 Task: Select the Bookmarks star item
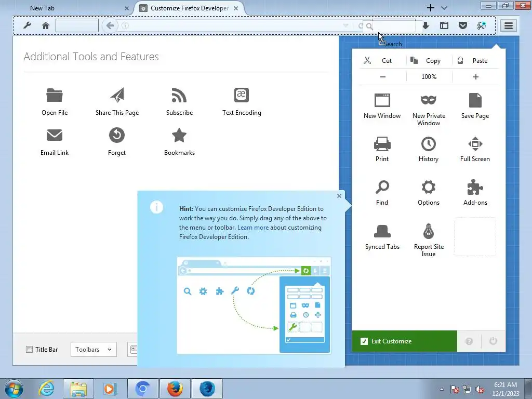[x=179, y=142]
